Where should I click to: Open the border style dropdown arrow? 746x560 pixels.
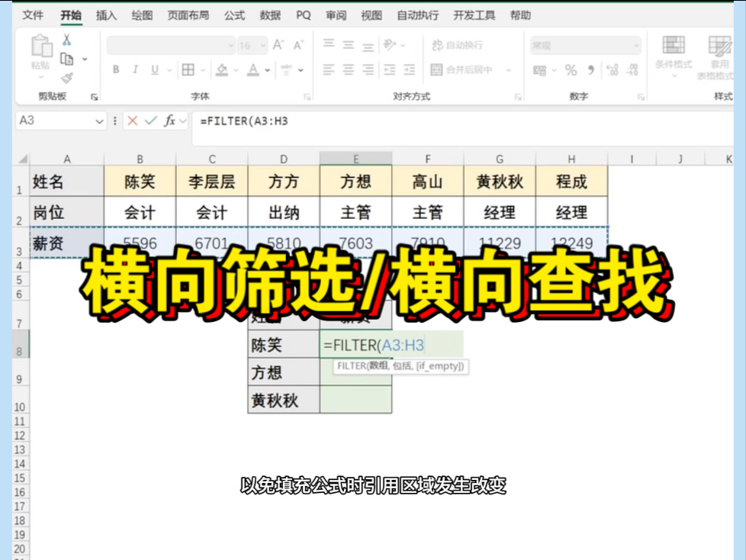tap(203, 70)
